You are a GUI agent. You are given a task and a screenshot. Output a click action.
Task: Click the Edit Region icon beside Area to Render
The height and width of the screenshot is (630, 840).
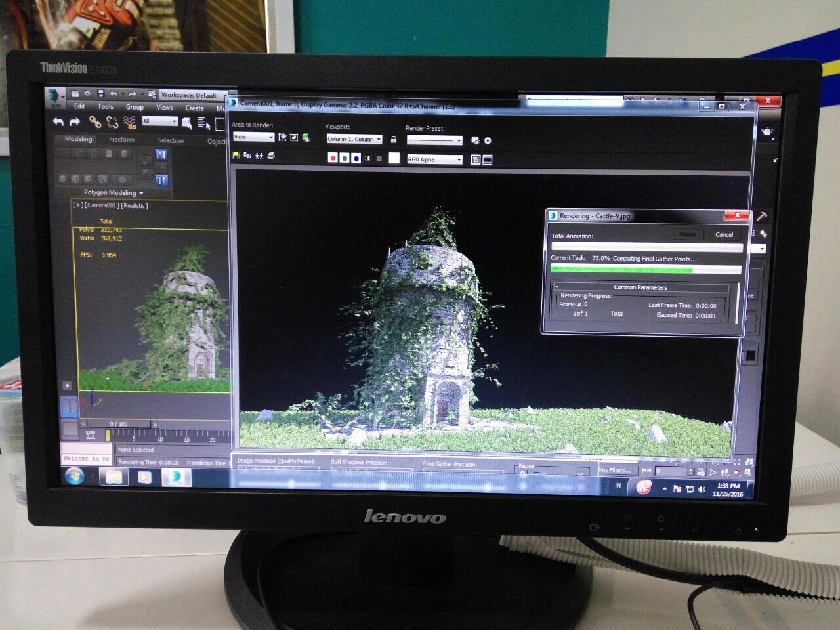click(x=282, y=137)
